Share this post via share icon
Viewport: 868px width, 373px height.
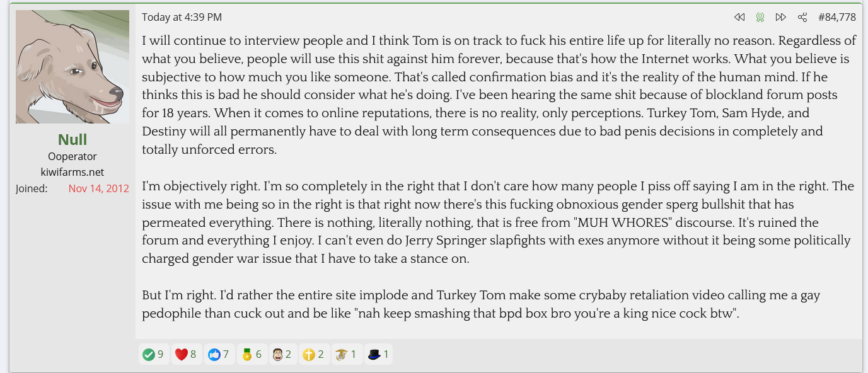(802, 17)
